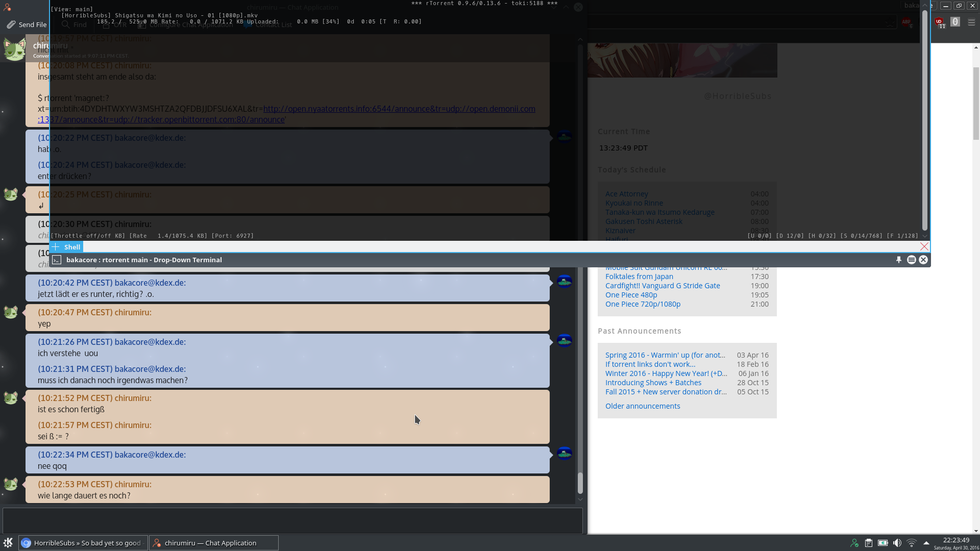Click the Send File paperclip icon
This screenshot has width=980, height=551.
[11, 24]
